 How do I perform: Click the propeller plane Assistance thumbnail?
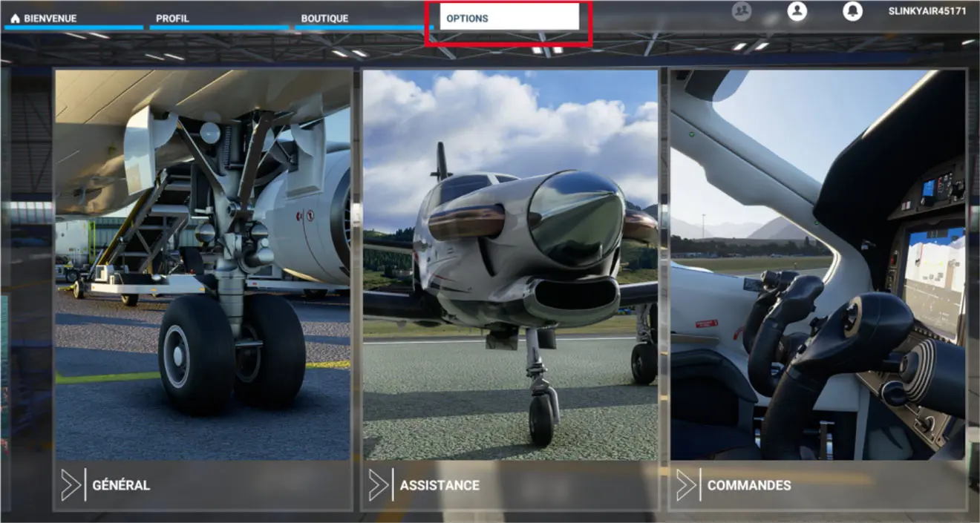510,265
